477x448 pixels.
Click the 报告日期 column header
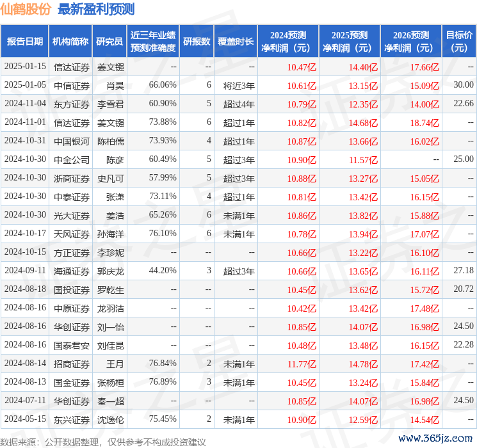coord(24,41)
